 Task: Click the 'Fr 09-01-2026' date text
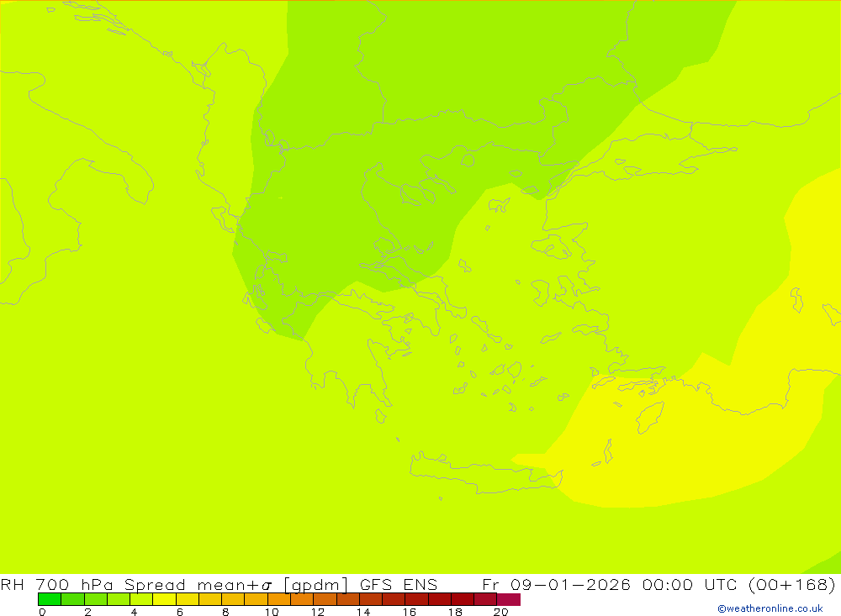click(x=557, y=584)
